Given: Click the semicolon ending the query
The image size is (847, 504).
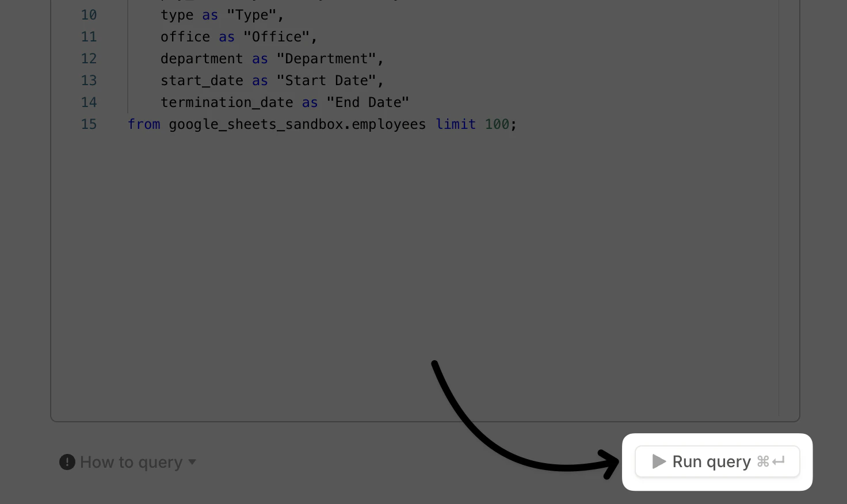Looking at the screenshot, I should pyautogui.click(x=514, y=124).
